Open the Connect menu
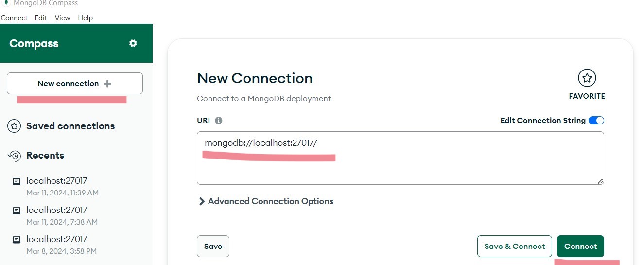 [x=14, y=18]
